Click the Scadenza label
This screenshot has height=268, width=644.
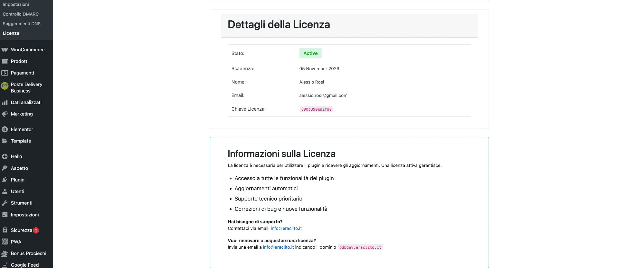243,69
